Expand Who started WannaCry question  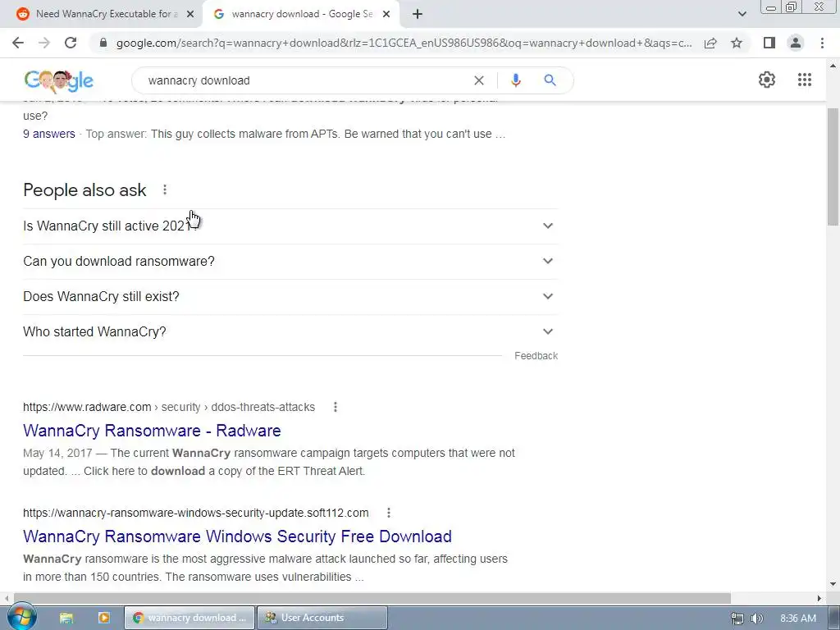click(290, 332)
